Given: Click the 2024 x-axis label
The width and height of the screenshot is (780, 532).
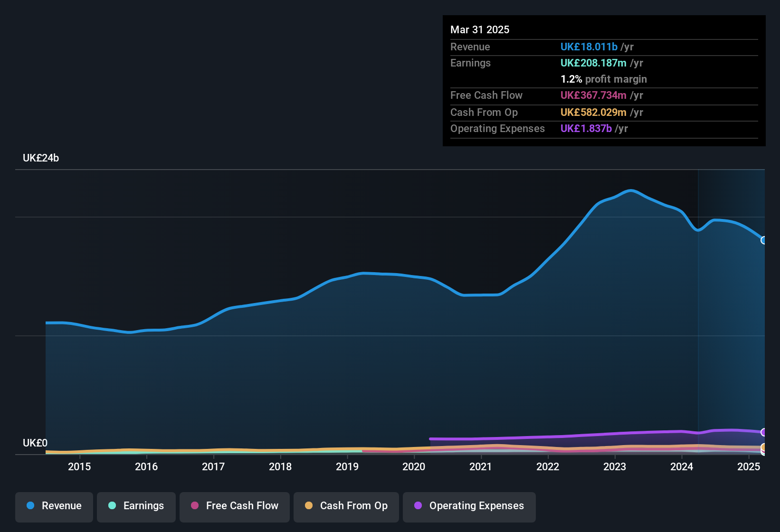Looking at the screenshot, I should coord(682,466).
